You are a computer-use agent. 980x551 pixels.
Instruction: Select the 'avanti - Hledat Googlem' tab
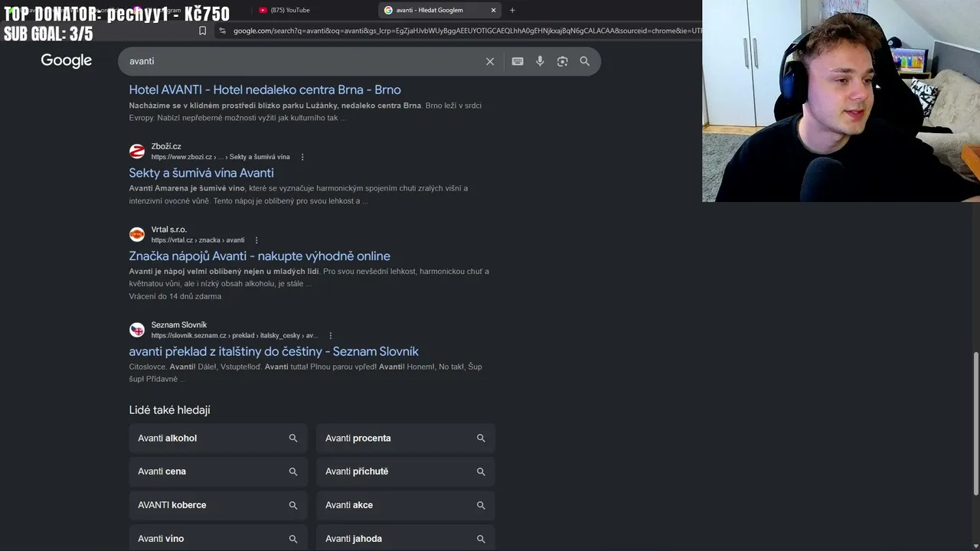coord(439,10)
